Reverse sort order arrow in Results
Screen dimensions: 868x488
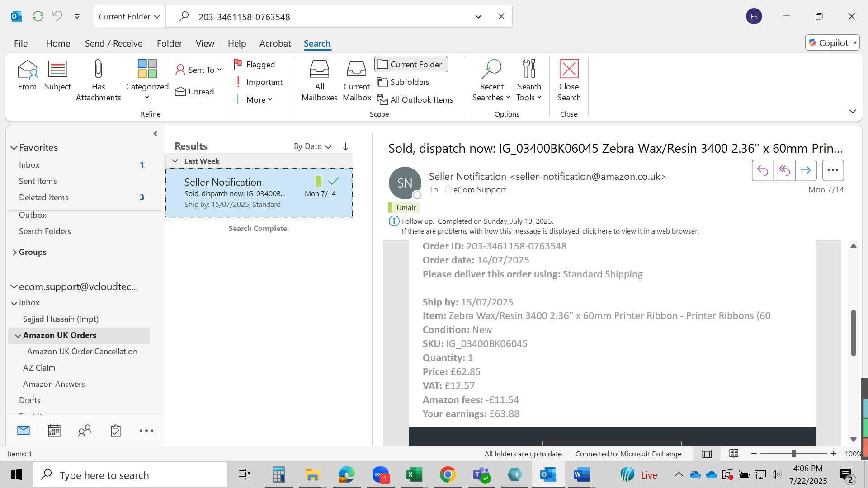pos(345,146)
